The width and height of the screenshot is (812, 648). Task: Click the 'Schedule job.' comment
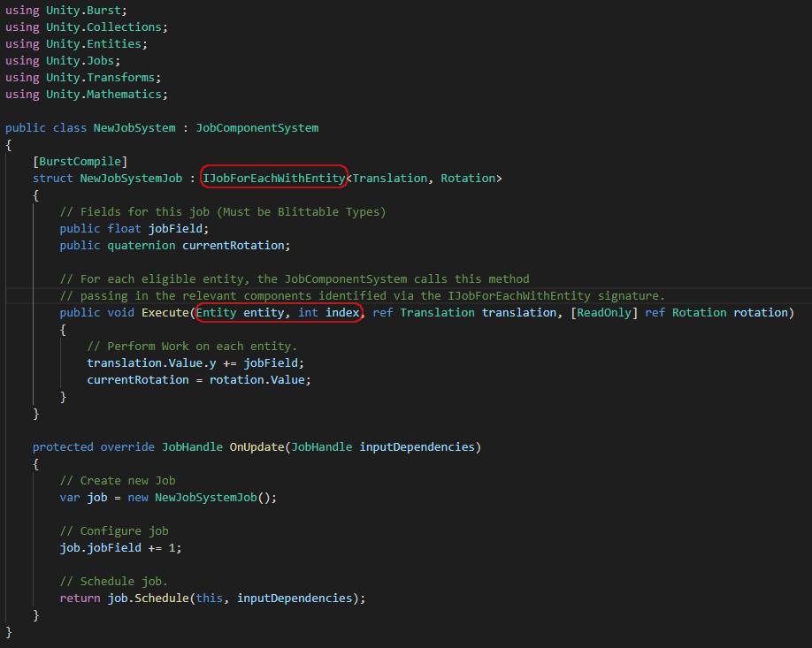pos(113,581)
